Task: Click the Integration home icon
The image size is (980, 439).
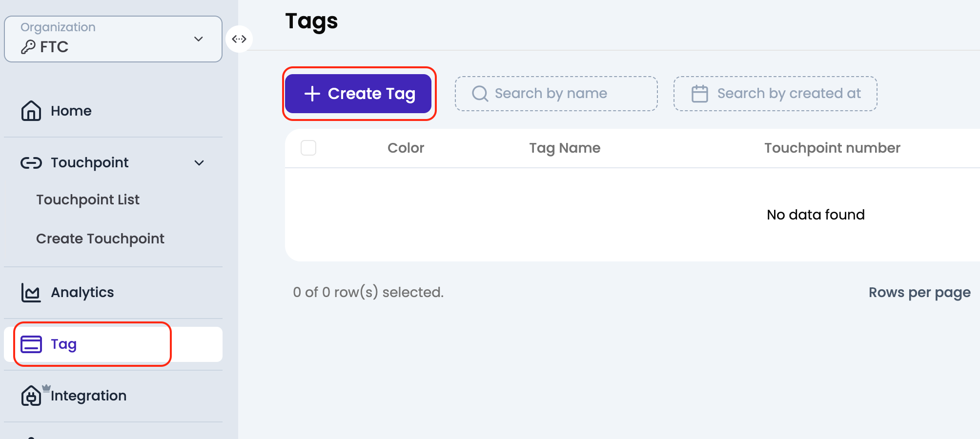Action: tap(30, 396)
